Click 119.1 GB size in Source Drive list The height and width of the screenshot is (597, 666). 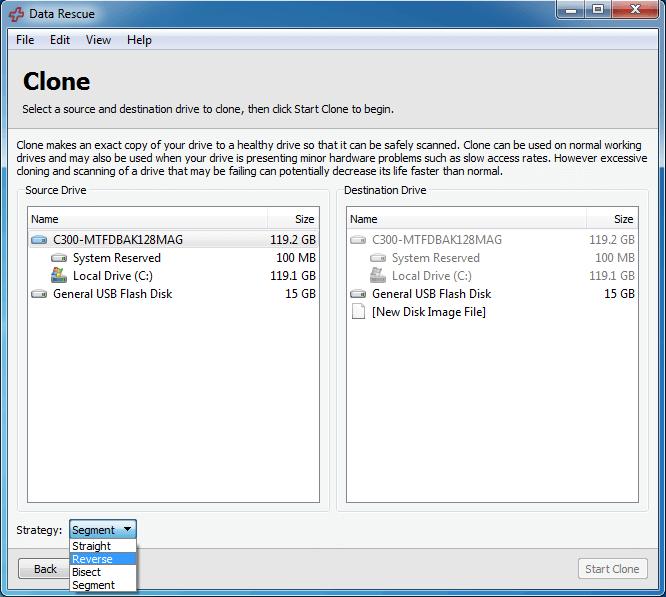(293, 276)
